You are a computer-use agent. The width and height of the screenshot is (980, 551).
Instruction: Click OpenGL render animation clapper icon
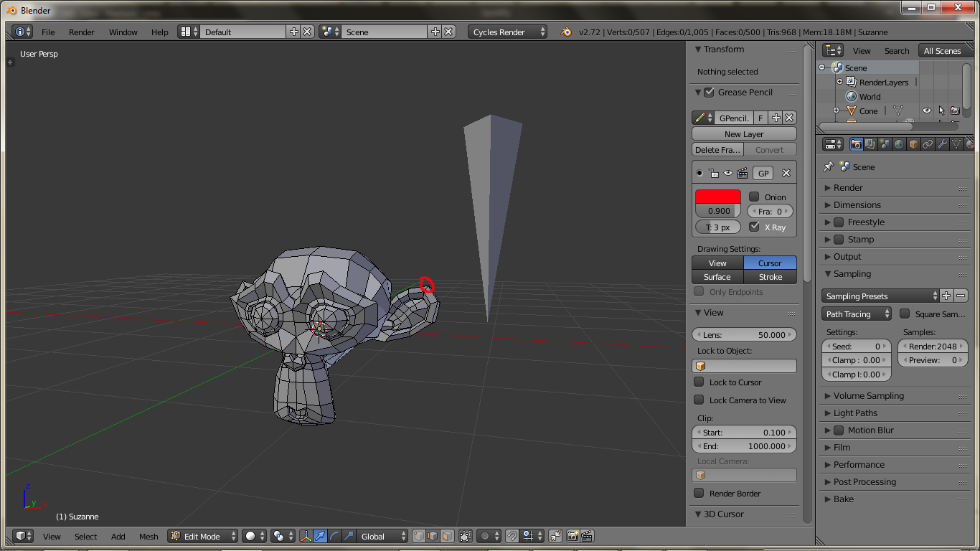587,536
